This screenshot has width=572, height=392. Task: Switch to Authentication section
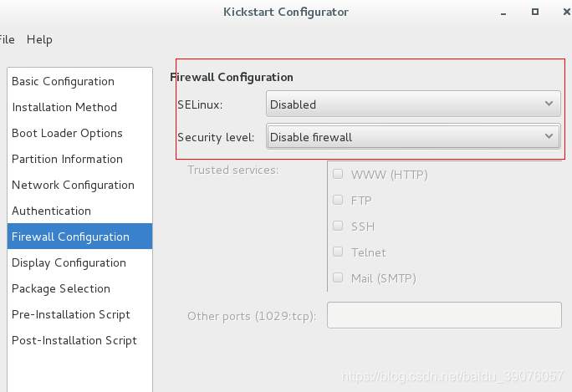[51, 211]
